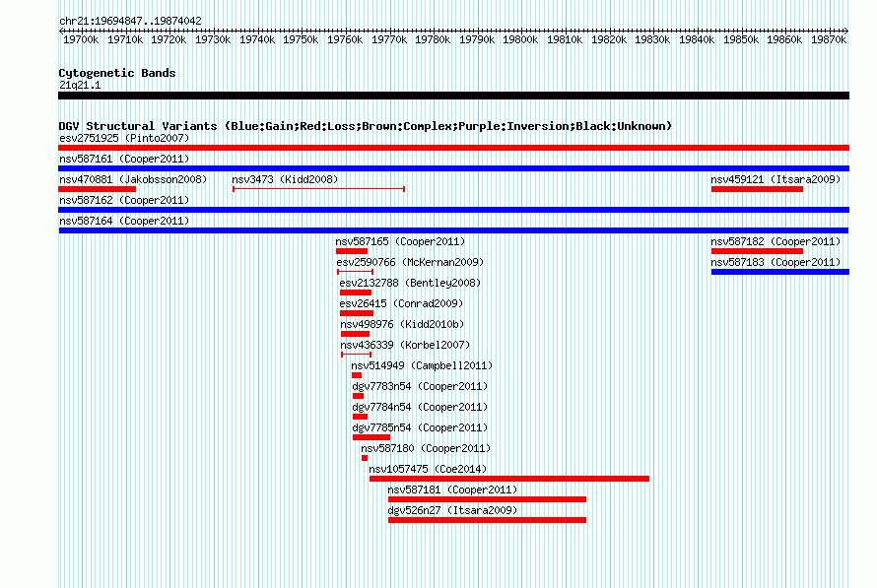Click the 19700k ruler position
The height and width of the screenshot is (588, 877).
pos(81,39)
